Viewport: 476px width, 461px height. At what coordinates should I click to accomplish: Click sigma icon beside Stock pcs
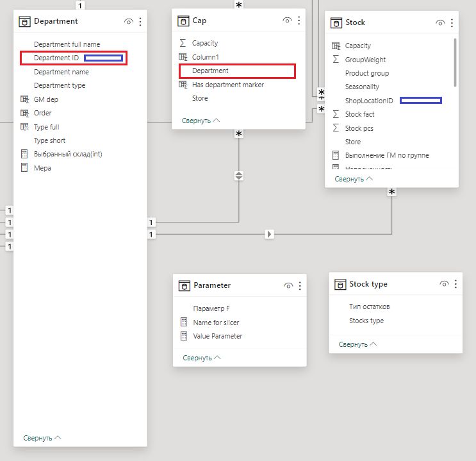point(336,128)
